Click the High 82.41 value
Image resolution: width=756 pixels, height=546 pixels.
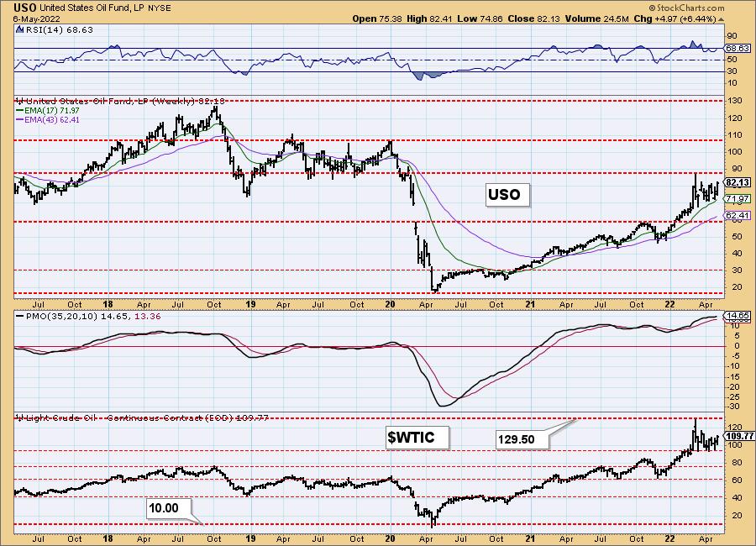pyautogui.click(x=429, y=18)
